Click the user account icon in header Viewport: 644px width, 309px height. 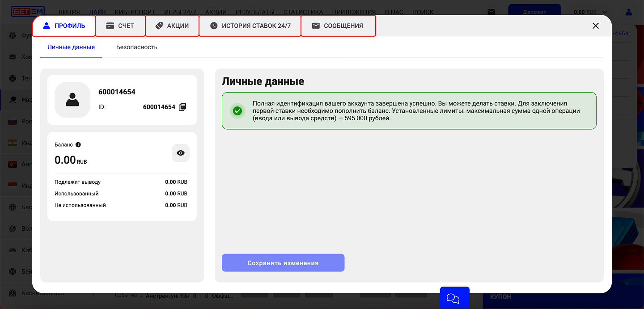[x=629, y=12]
